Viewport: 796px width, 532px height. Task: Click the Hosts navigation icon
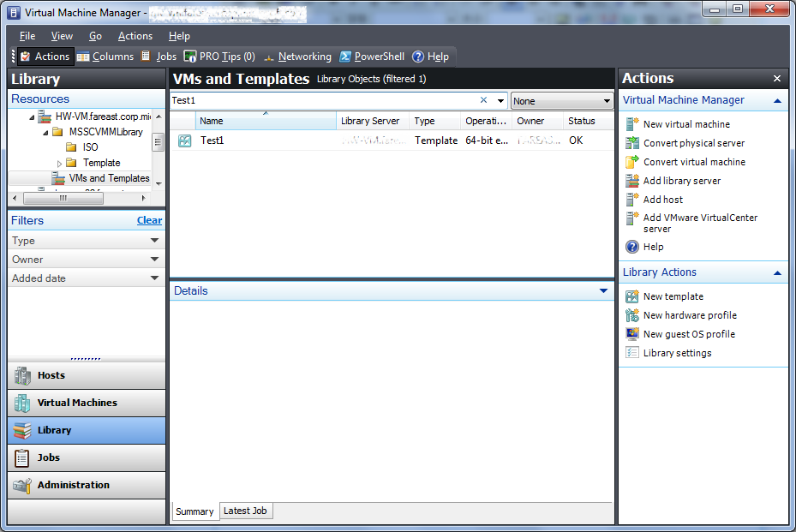coord(22,375)
